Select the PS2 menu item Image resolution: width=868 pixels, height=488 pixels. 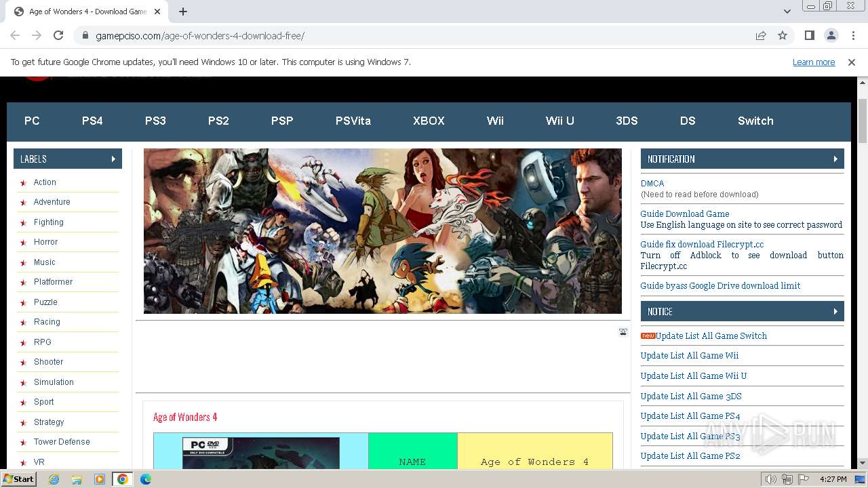coord(218,121)
